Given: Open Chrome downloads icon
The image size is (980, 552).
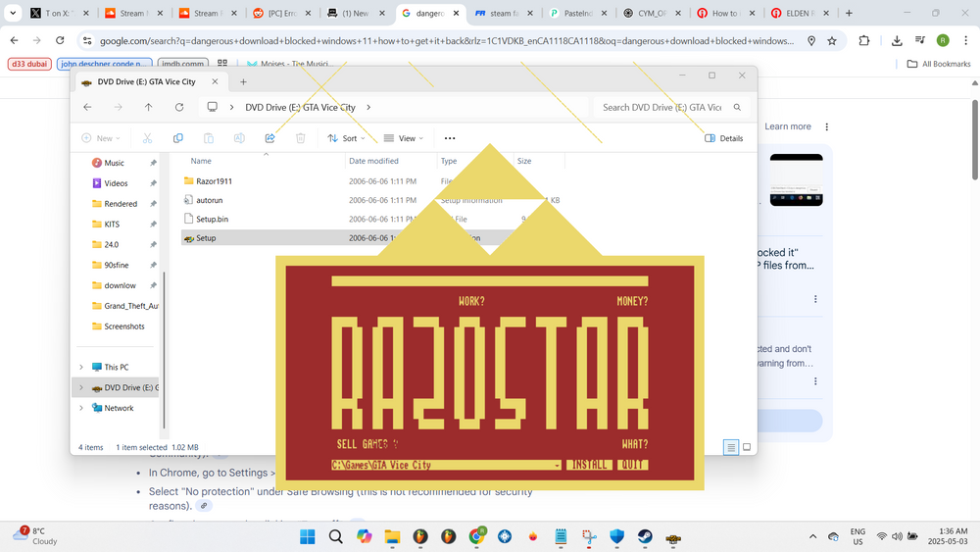Looking at the screenshot, I should [x=897, y=40].
